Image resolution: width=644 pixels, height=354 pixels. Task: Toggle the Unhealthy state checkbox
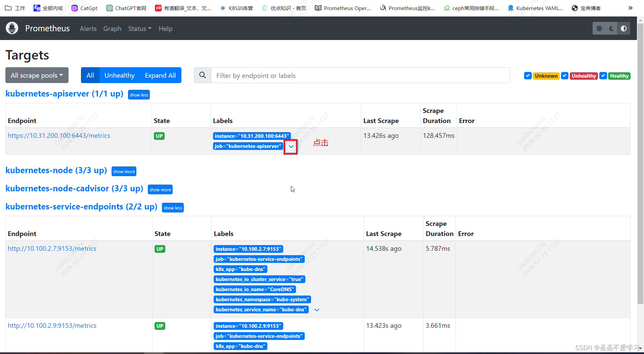[x=565, y=76]
